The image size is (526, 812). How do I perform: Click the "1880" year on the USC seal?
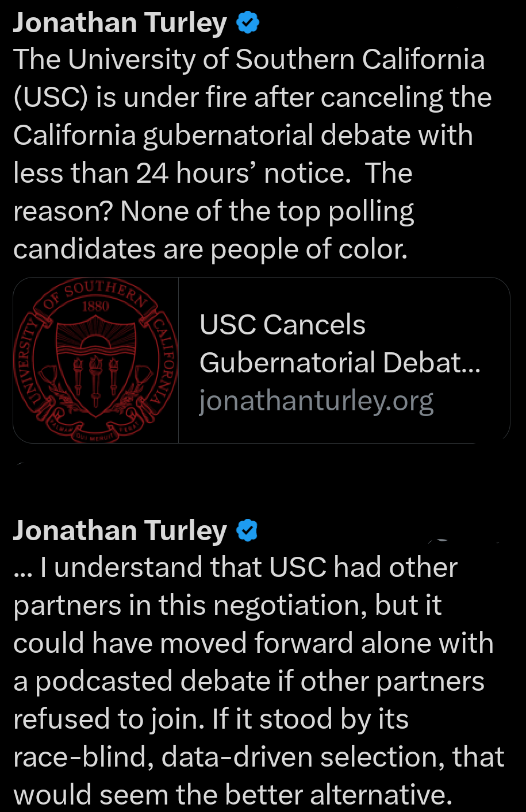(95, 306)
